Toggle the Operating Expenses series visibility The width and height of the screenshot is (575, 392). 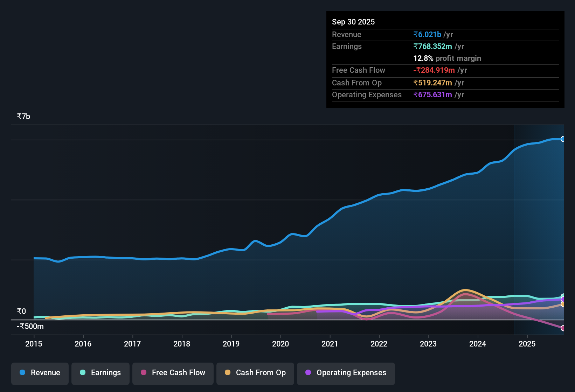pyautogui.click(x=346, y=373)
